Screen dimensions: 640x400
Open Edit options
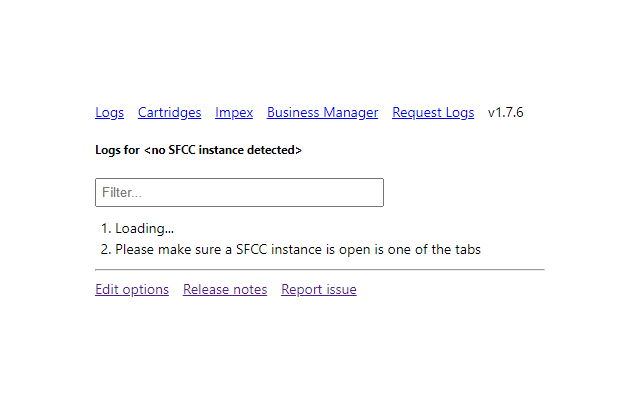pyautogui.click(x=132, y=290)
